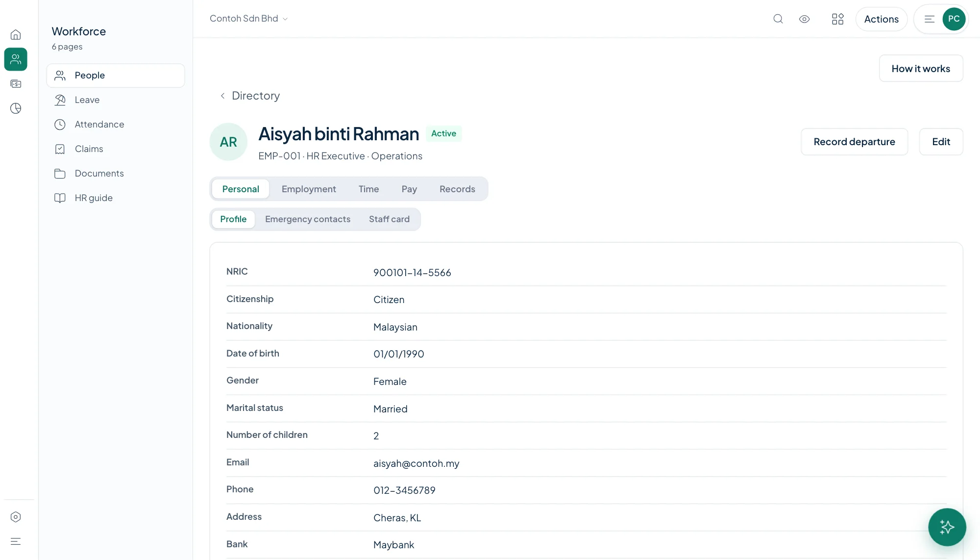
Task: Open the AI sparkle assistant button
Action: [947, 527]
